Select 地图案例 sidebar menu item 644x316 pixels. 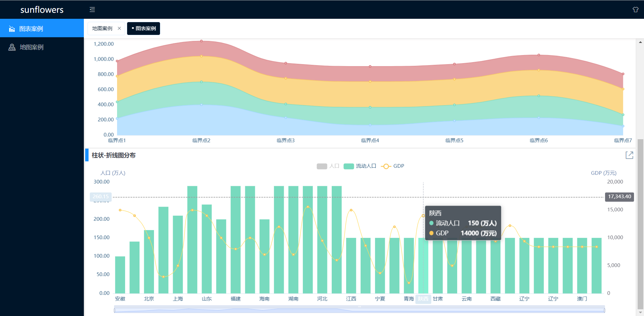[x=42, y=47]
